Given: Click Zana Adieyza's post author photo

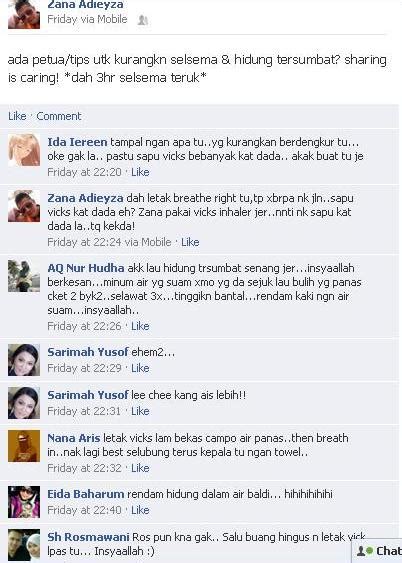Looking at the screenshot, I should click(24, 14).
